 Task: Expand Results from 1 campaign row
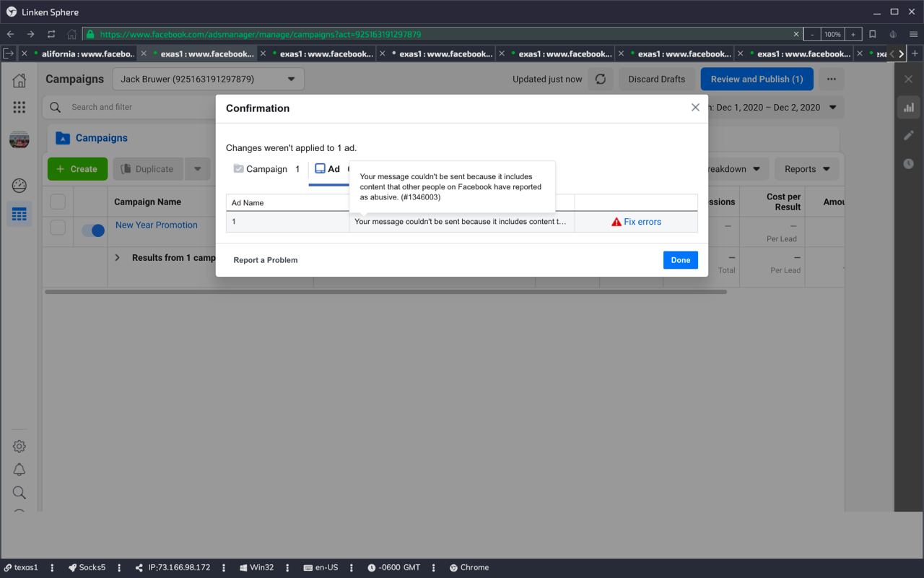pyautogui.click(x=117, y=257)
